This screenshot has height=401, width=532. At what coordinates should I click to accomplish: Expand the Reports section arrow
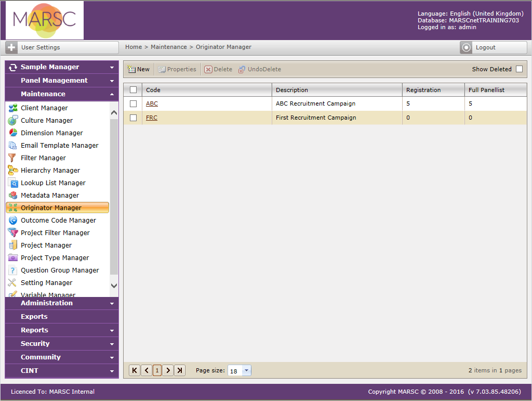(112, 330)
